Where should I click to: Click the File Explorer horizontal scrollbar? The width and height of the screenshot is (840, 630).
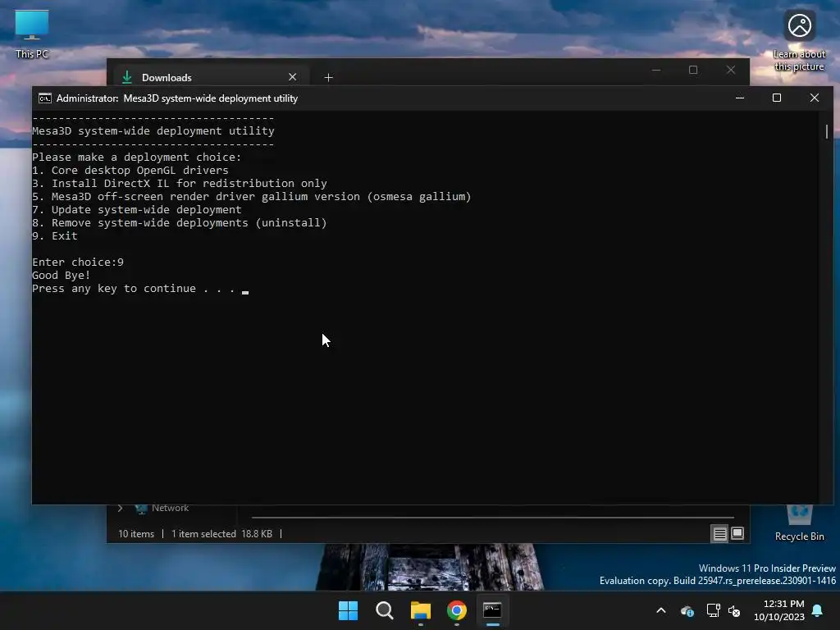pyautogui.click(x=493, y=518)
